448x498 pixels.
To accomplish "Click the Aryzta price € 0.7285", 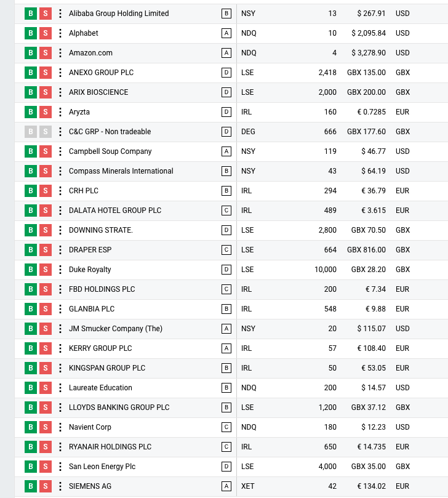I will point(371,112).
